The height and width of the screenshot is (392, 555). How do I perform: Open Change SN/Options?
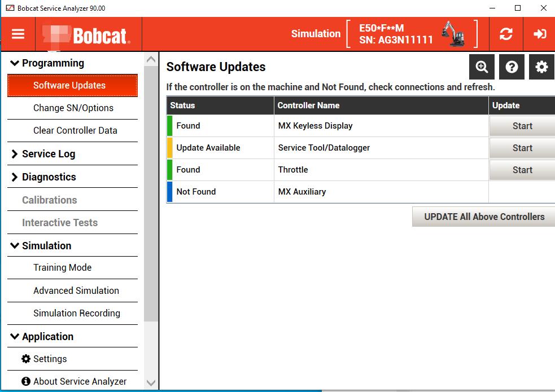click(x=73, y=108)
